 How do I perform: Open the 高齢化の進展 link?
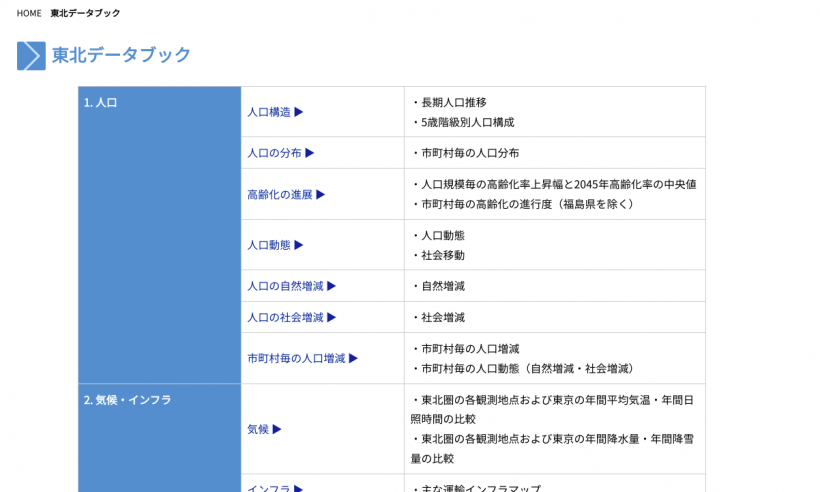(286, 194)
